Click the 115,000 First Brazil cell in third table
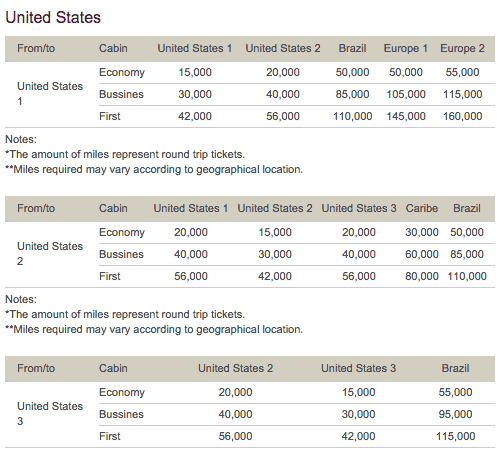 click(455, 436)
